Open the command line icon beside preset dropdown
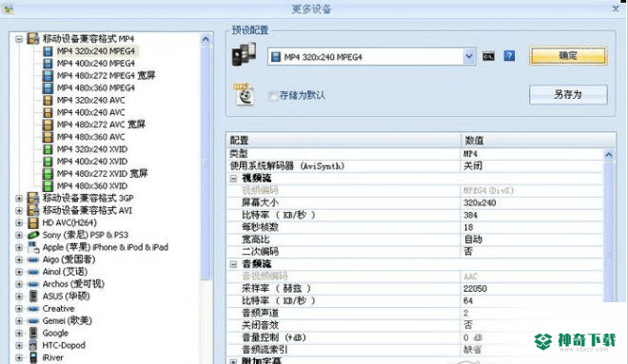 click(488, 56)
